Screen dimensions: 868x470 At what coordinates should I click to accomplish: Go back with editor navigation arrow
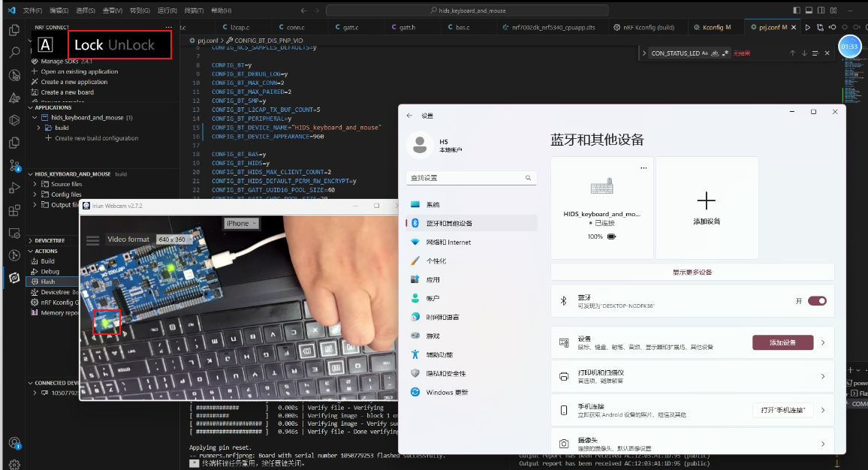304,10
